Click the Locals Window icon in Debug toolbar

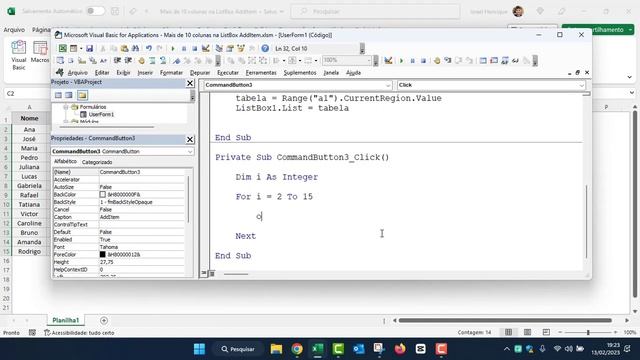tap(483, 60)
